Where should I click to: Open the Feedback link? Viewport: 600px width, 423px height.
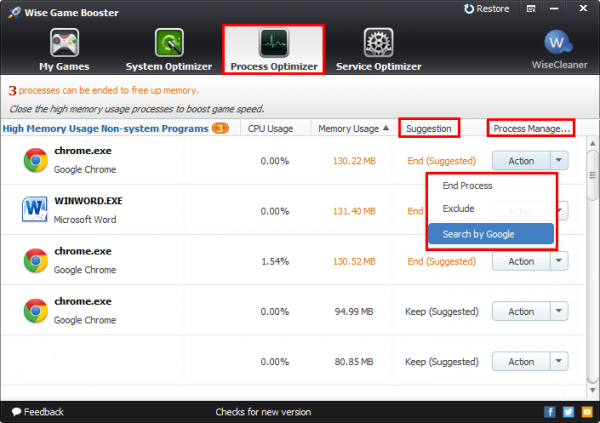point(38,412)
